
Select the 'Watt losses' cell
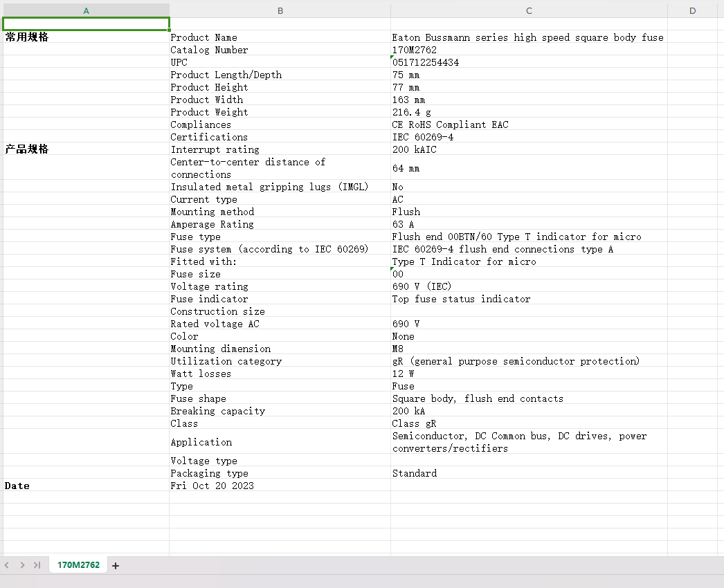click(x=280, y=374)
